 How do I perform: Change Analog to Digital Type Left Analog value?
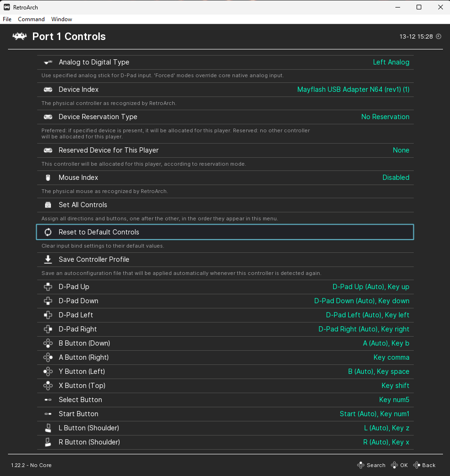[391, 62]
